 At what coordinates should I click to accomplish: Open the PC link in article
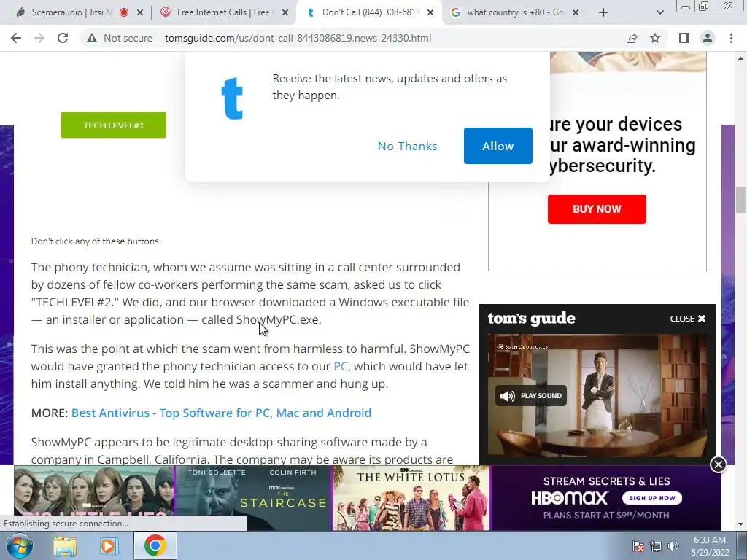tap(341, 366)
